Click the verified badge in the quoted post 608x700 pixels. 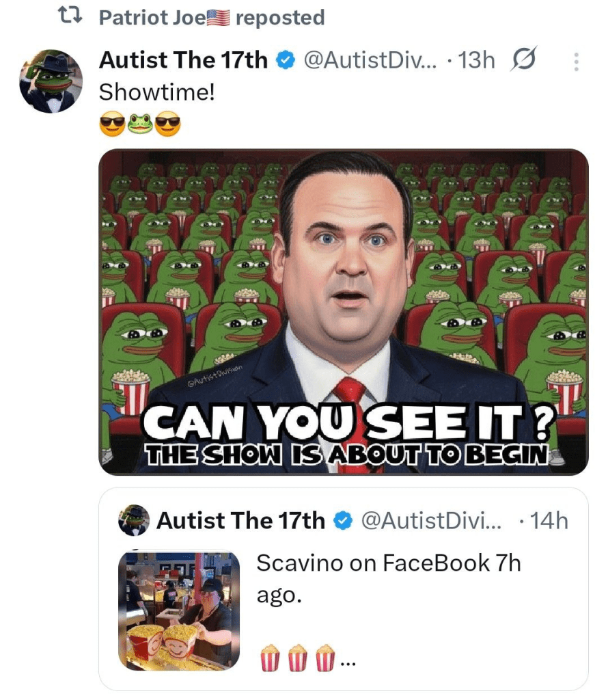point(340,522)
